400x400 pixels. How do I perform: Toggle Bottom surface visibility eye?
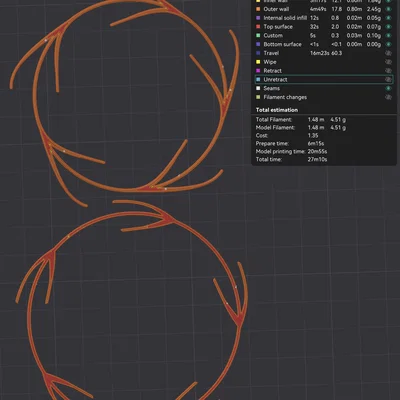tap(388, 44)
